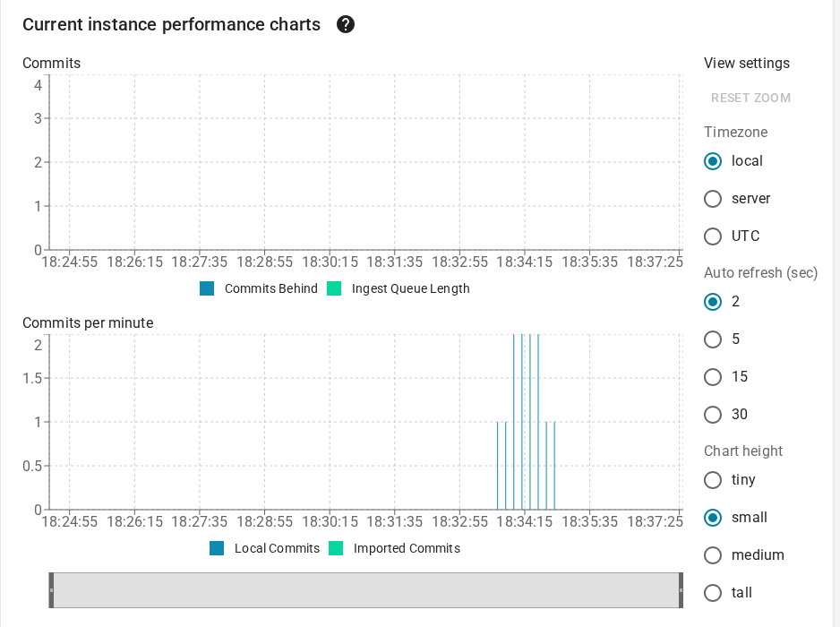Viewport: 840px width, 627px height.
Task: Click the Chart height label
Action: 743,451
